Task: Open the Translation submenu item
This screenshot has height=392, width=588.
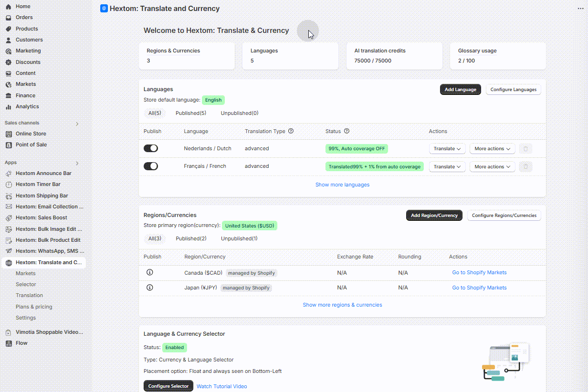Action: (x=29, y=295)
